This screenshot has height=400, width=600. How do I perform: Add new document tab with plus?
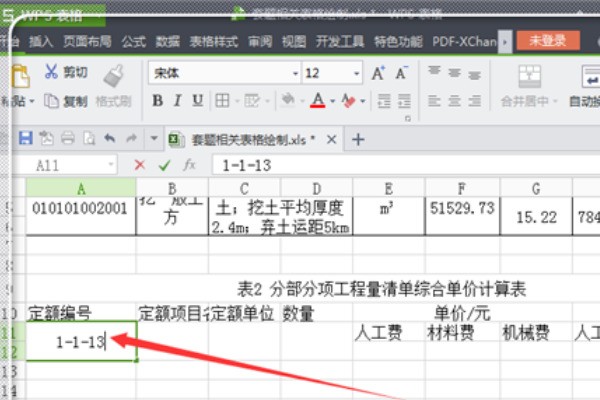click(x=358, y=139)
